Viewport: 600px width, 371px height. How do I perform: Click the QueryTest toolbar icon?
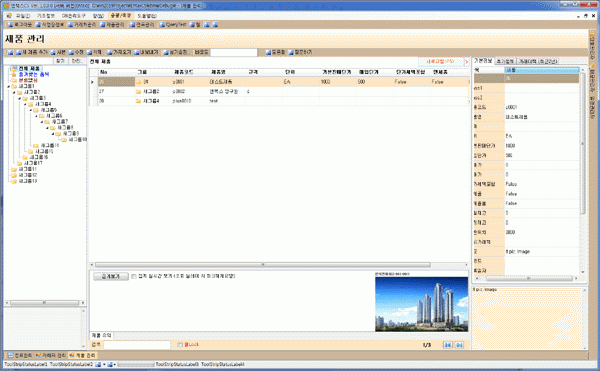click(x=162, y=24)
